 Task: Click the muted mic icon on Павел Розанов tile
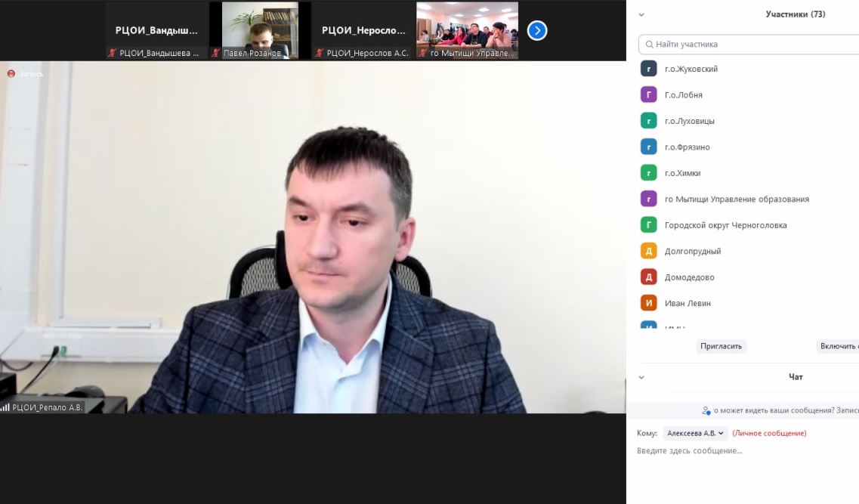tap(216, 54)
